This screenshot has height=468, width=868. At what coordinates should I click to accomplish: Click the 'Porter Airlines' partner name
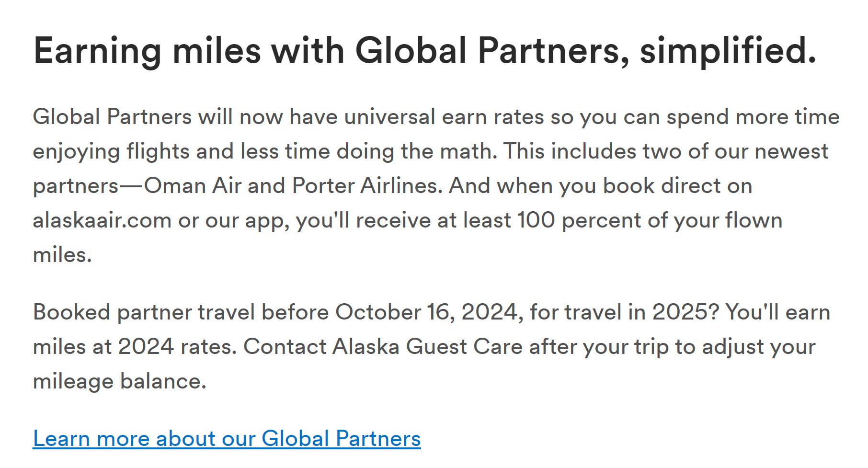coord(367,186)
